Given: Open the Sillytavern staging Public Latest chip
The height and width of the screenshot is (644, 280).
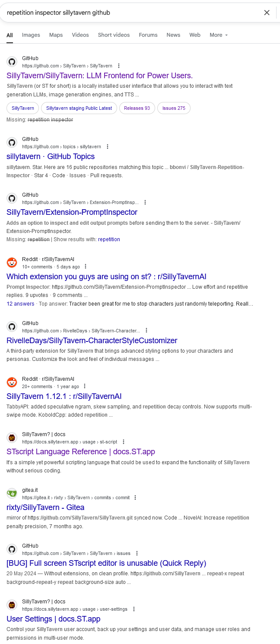Looking at the screenshot, I should (x=79, y=108).
